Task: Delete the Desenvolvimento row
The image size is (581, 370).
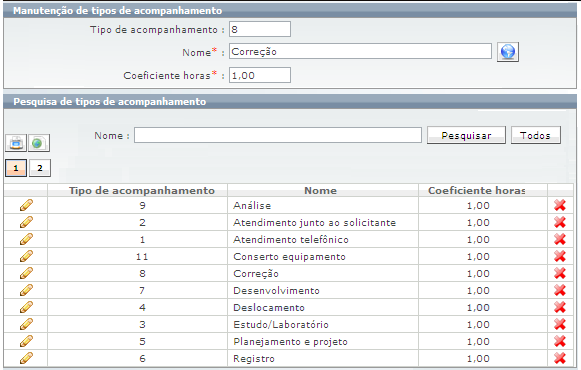Action: coord(560,290)
